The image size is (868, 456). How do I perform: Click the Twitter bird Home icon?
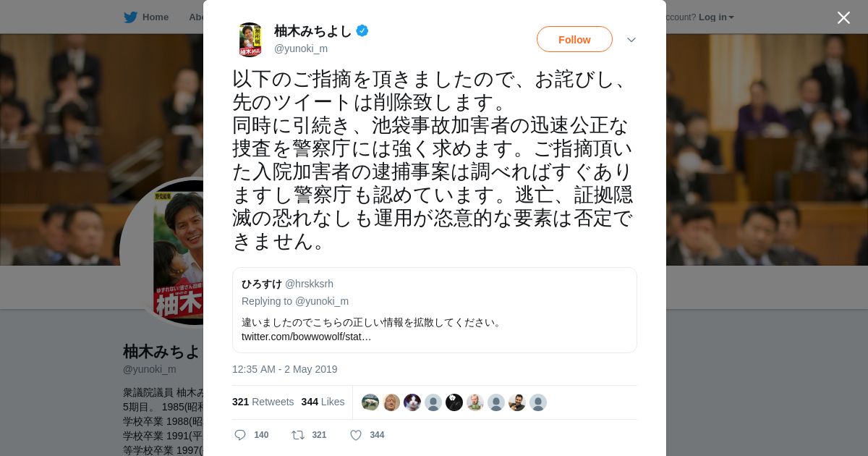(x=130, y=17)
